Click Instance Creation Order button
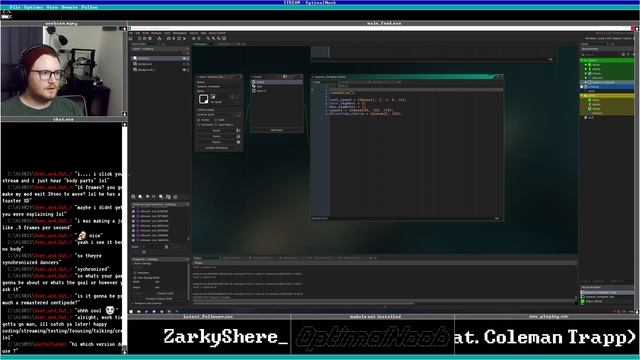Viewport: 640px width, 360px height. click(159, 299)
